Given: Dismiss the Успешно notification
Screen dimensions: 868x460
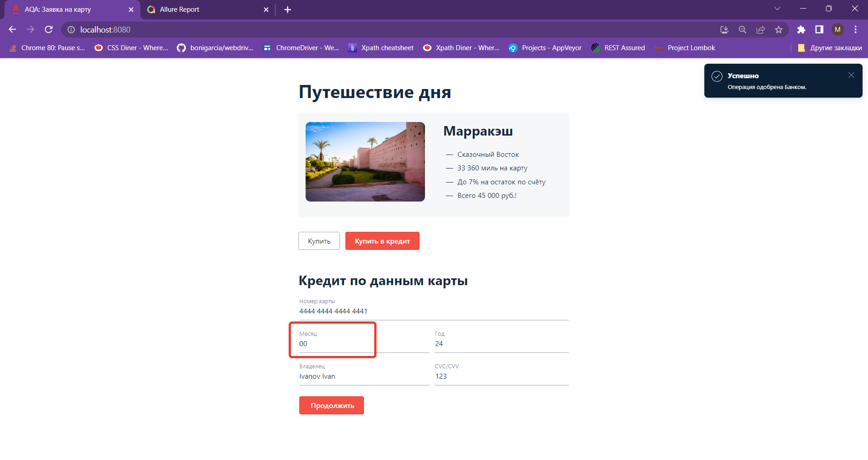Looking at the screenshot, I should click(x=851, y=75).
